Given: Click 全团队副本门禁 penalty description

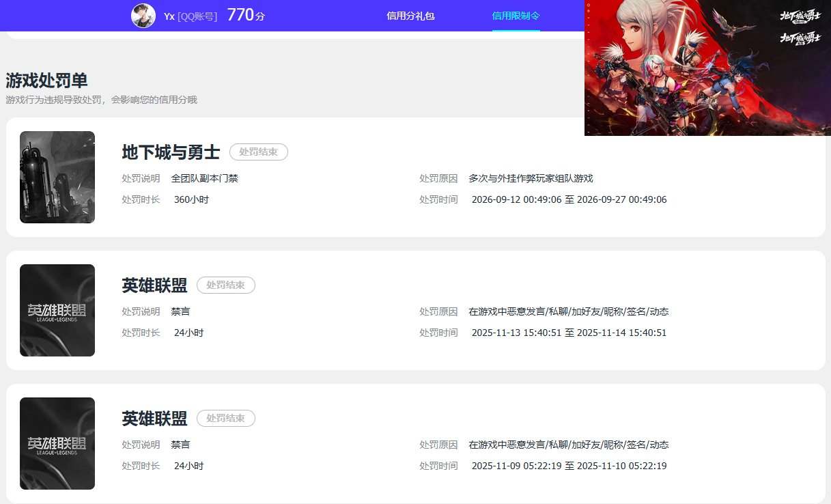Looking at the screenshot, I should point(205,178).
